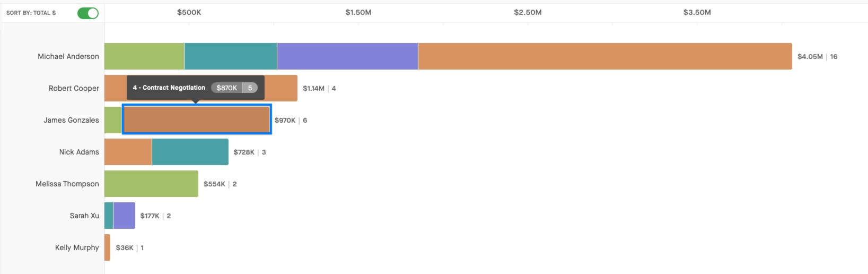This screenshot has width=868, height=274.
Task: Click Robert Cooper's bar right of tooltip
Action: pyautogui.click(x=281, y=88)
